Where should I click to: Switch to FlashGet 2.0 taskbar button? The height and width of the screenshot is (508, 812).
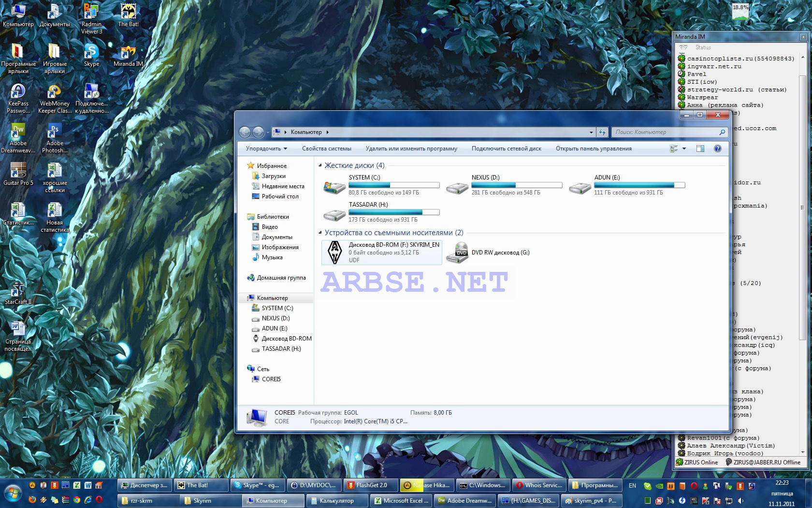pyautogui.click(x=371, y=485)
